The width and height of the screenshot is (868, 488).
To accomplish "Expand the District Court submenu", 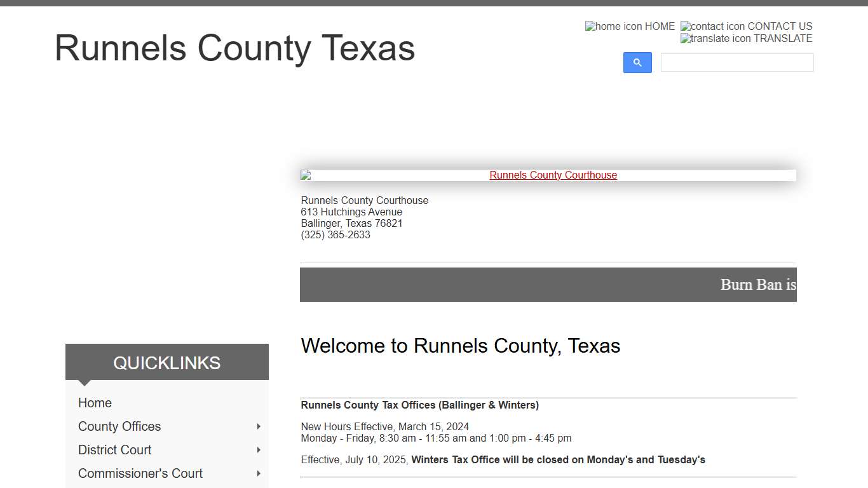I will [258, 450].
